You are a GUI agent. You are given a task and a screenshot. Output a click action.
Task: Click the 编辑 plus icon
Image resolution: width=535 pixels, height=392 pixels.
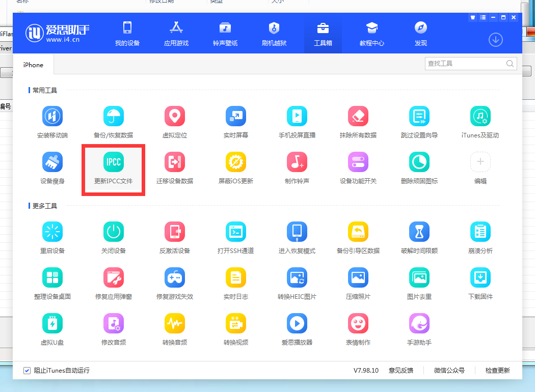click(480, 162)
